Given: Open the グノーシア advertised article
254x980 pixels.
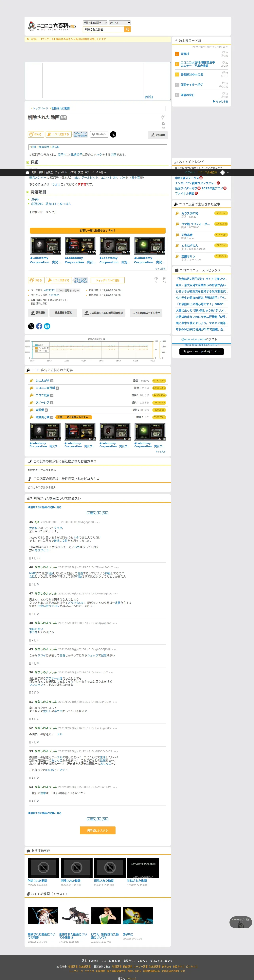Looking at the screenshot, I should 42,403.
